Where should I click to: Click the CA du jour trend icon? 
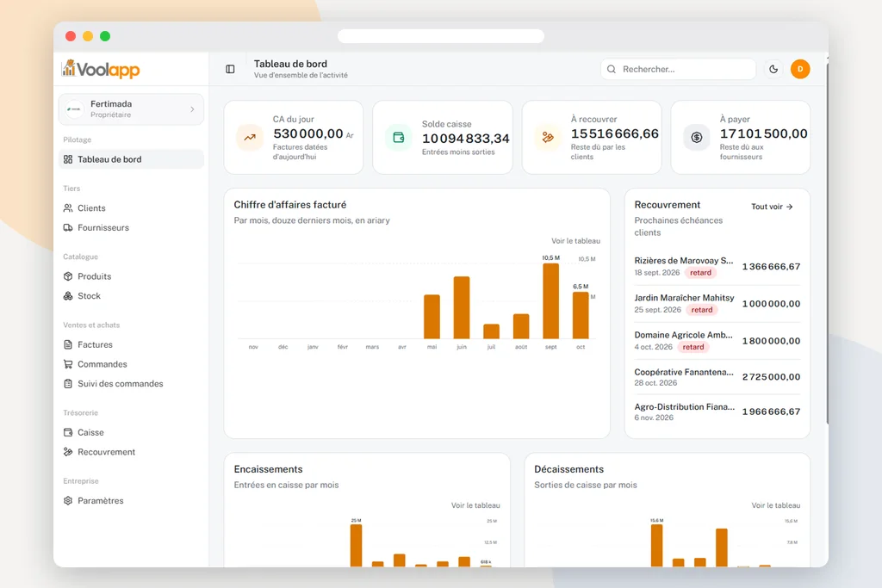pos(250,137)
